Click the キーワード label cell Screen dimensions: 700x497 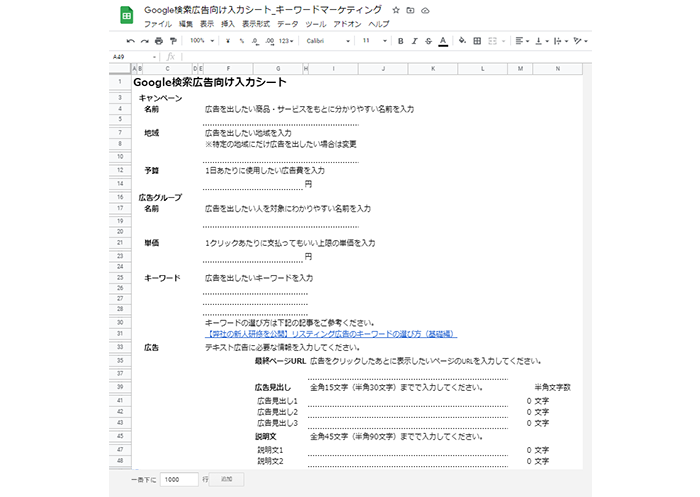(162, 278)
